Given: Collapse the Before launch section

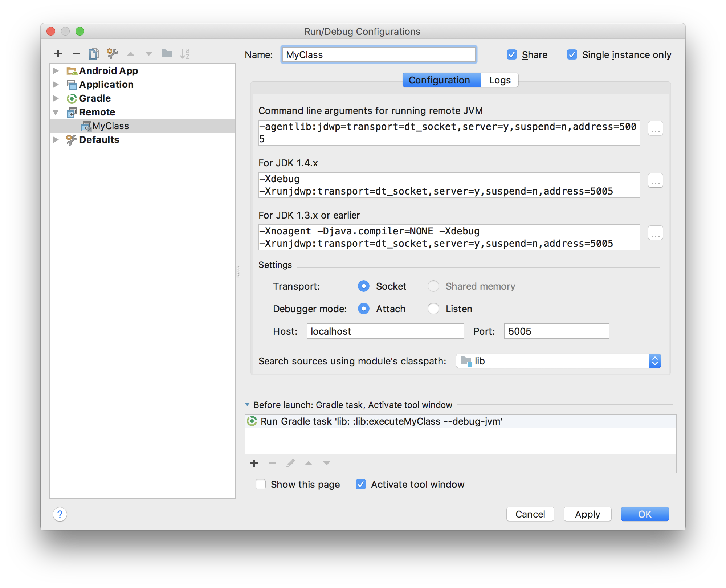Looking at the screenshot, I should (x=247, y=405).
